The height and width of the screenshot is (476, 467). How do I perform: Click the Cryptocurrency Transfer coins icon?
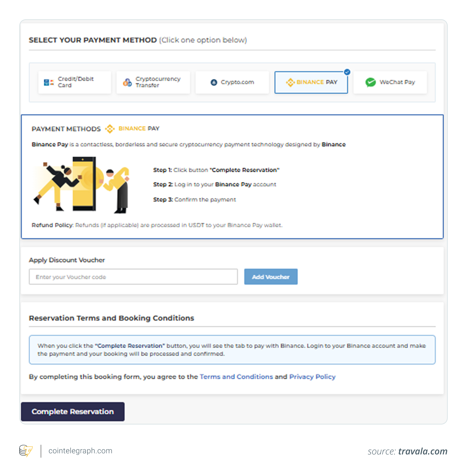tap(127, 82)
